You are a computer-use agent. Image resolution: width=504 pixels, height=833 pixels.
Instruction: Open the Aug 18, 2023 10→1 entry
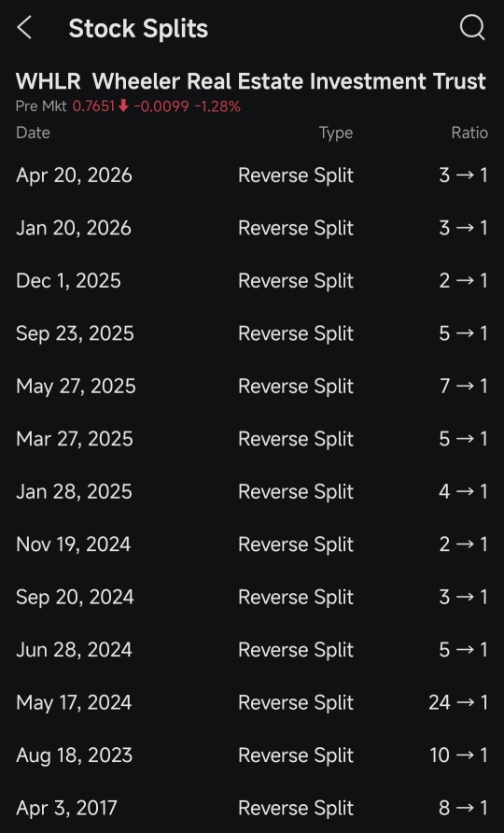252,755
